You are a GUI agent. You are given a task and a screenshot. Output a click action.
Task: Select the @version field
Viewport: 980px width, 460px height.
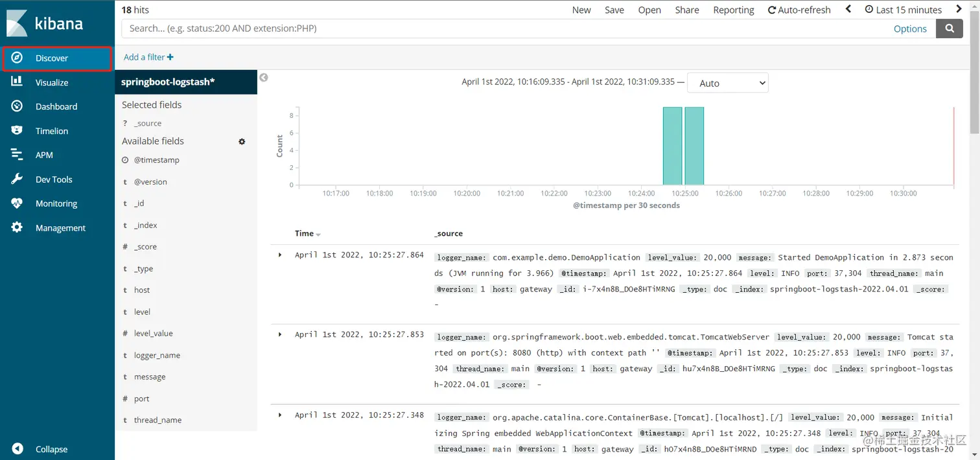coord(150,181)
